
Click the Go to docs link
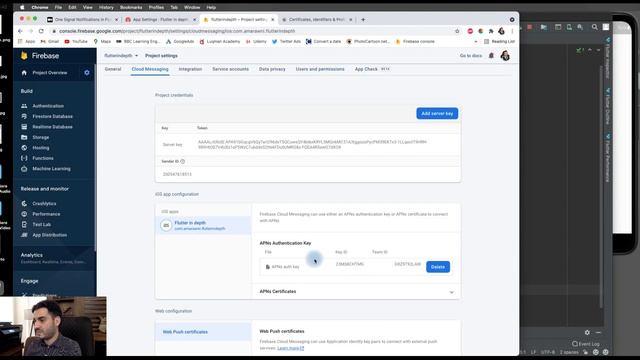(x=471, y=56)
